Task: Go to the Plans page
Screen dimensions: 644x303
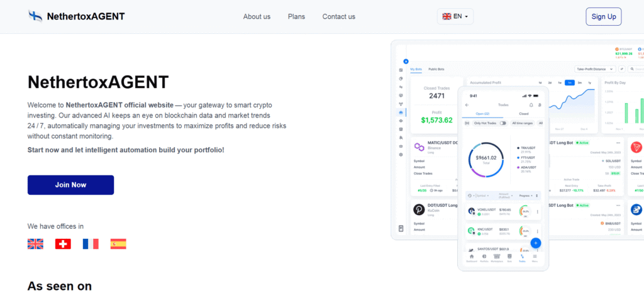Action: tap(296, 16)
